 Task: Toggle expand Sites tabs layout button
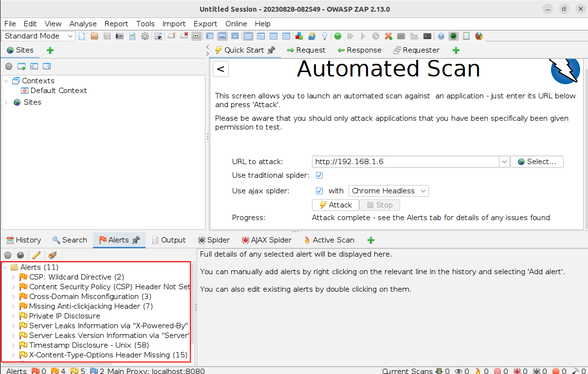[209, 36]
